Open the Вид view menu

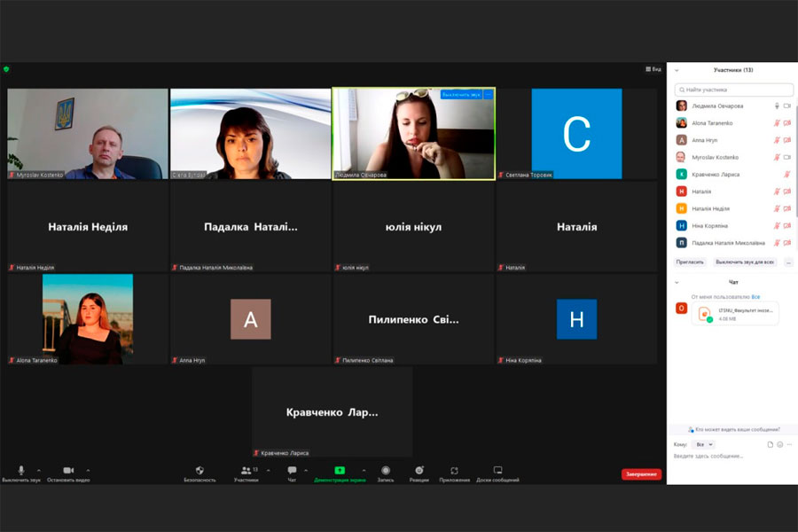click(x=653, y=69)
